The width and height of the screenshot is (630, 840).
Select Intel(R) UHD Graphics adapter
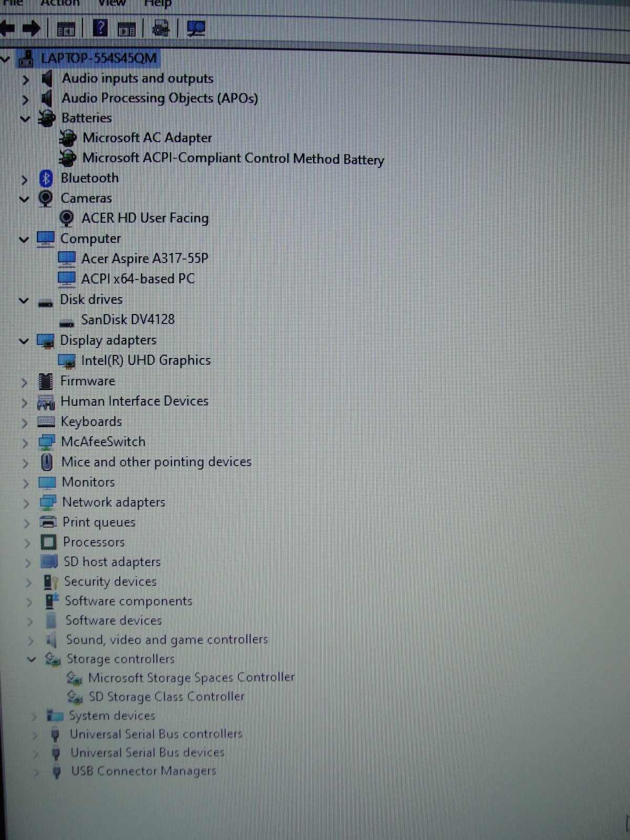pos(146,360)
